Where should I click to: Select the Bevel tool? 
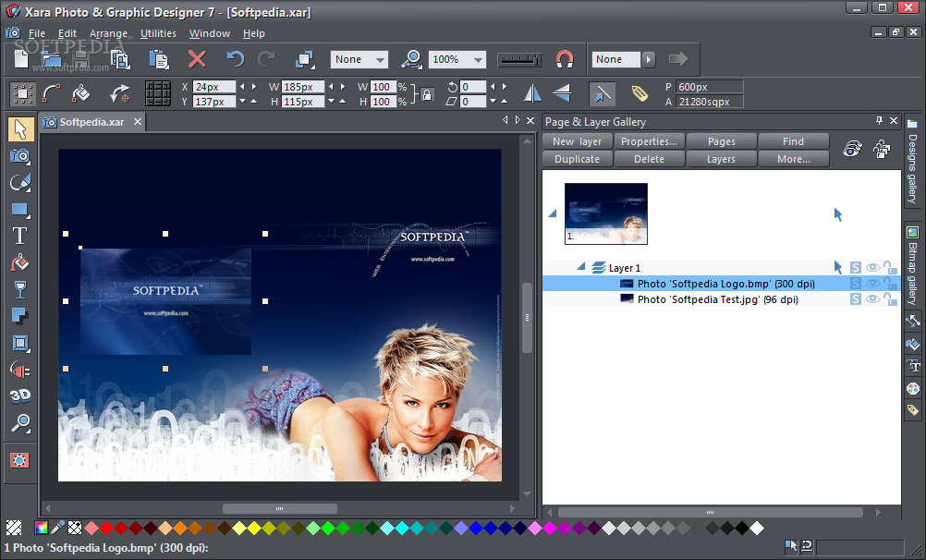coord(20,343)
